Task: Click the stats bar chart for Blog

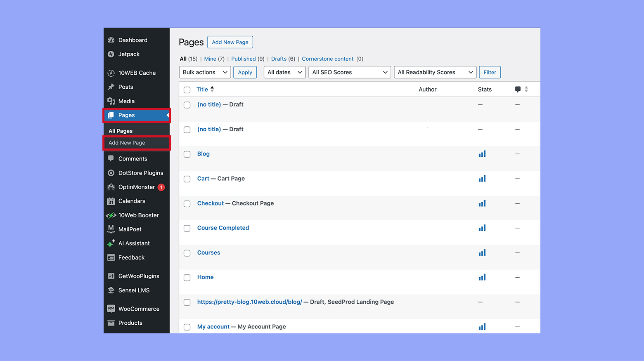Action: 482,153
